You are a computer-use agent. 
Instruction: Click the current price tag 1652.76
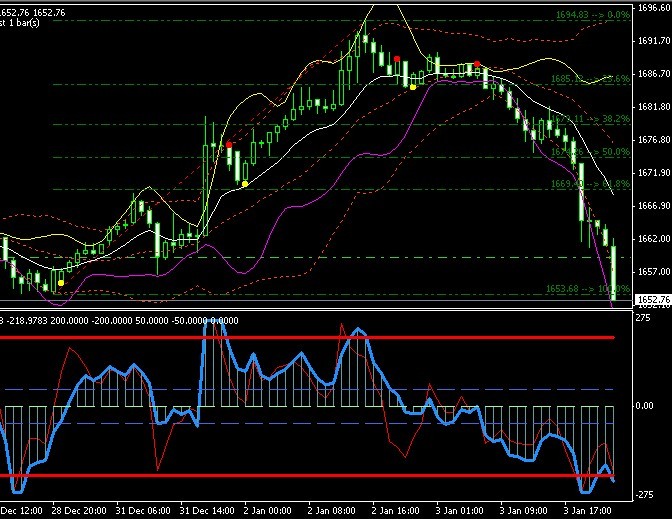(x=652, y=300)
